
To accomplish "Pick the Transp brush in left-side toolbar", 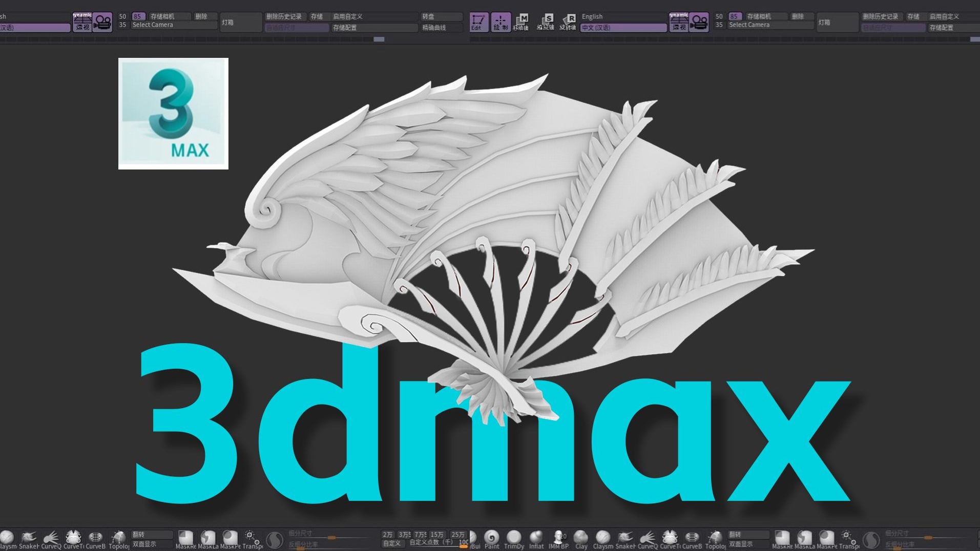I will coord(252,540).
